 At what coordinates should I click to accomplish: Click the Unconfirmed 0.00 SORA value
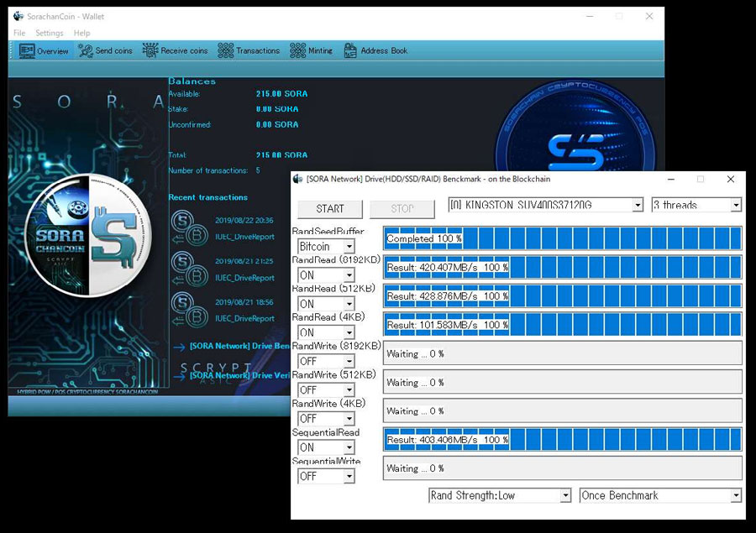(277, 124)
